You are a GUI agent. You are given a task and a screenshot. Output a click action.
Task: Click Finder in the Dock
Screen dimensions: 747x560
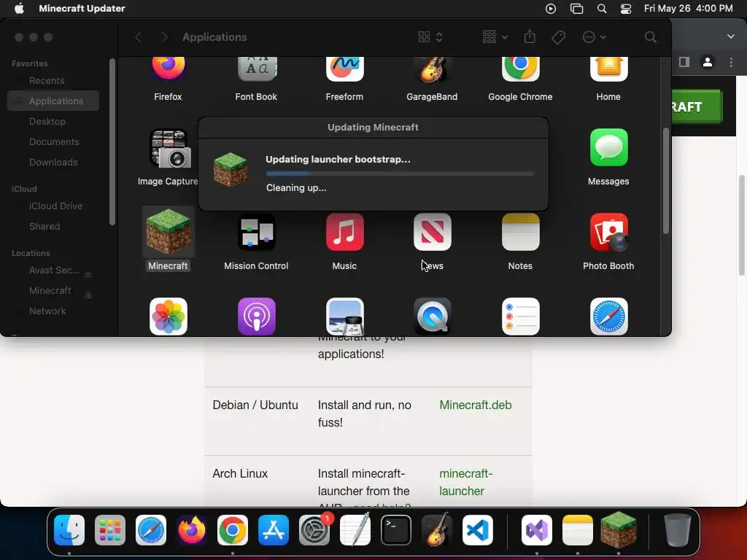point(69,530)
